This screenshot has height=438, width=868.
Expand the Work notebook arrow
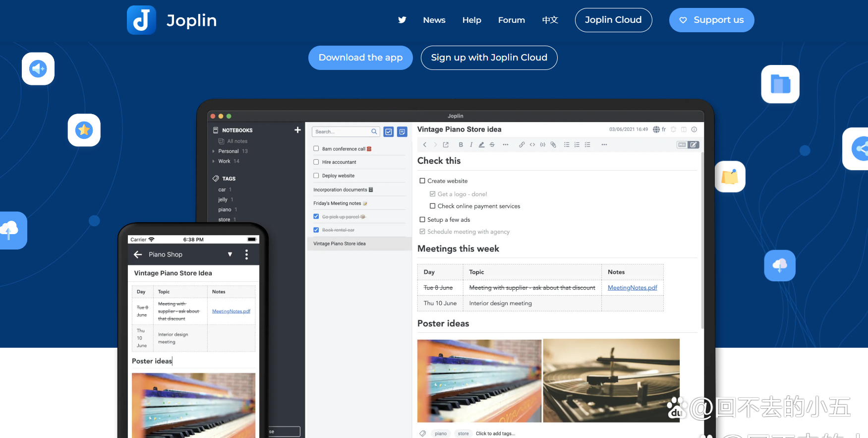(214, 161)
